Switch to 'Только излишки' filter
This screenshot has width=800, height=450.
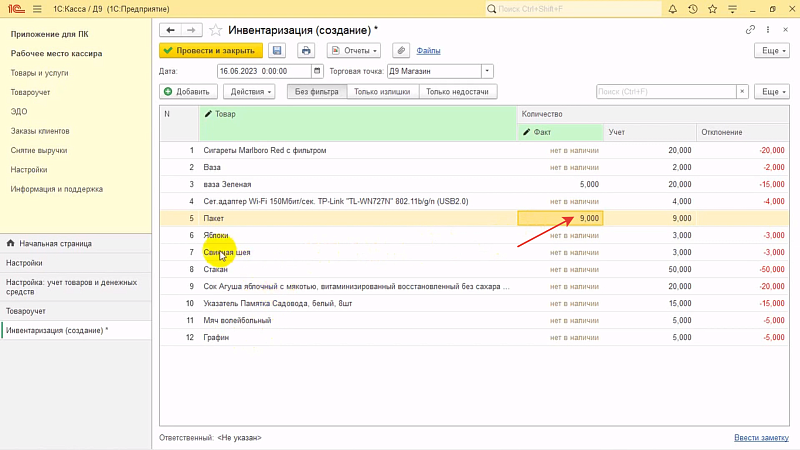coord(383,91)
